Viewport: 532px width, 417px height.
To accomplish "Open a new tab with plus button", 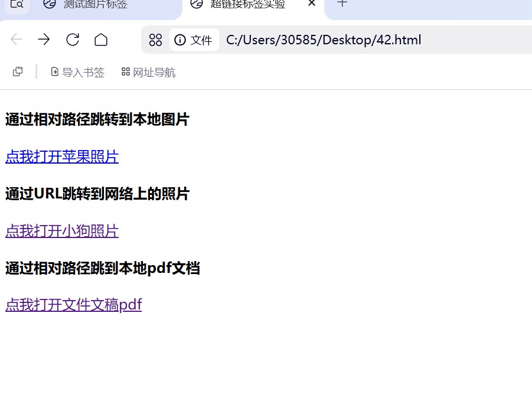I will (x=342, y=4).
